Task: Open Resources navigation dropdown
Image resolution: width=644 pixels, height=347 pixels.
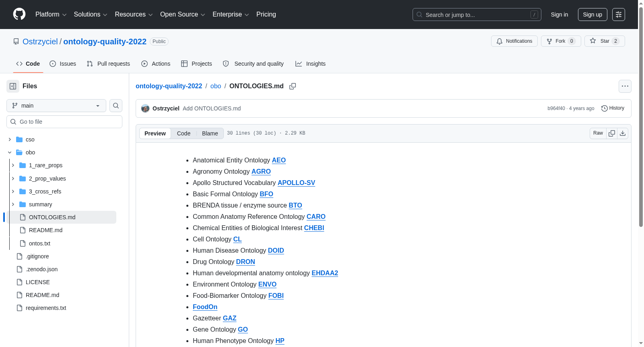Action: coord(134,15)
